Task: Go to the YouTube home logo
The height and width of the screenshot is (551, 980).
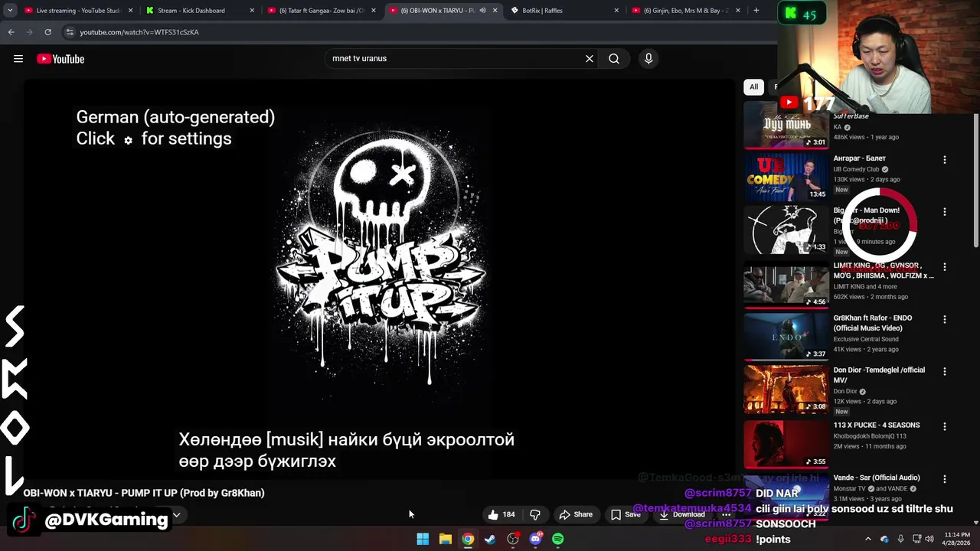Action: (x=60, y=59)
